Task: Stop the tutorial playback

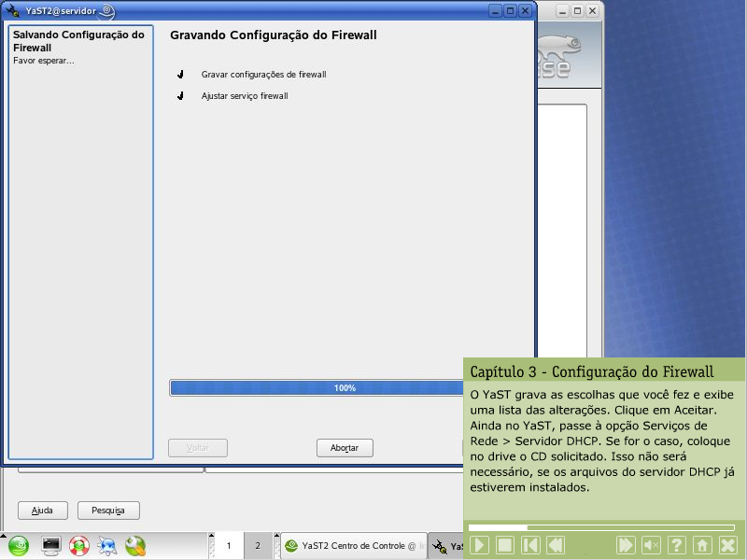Action: click(x=504, y=545)
